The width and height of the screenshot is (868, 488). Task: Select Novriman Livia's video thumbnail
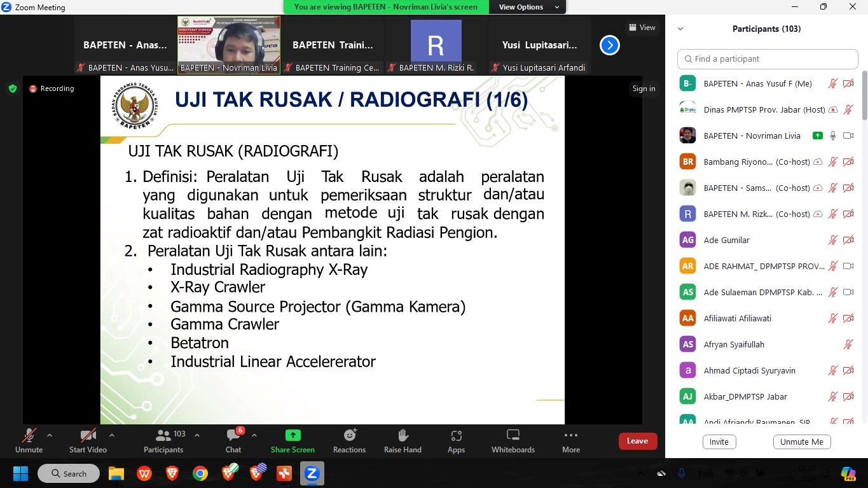pyautogui.click(x=229, y=45)
